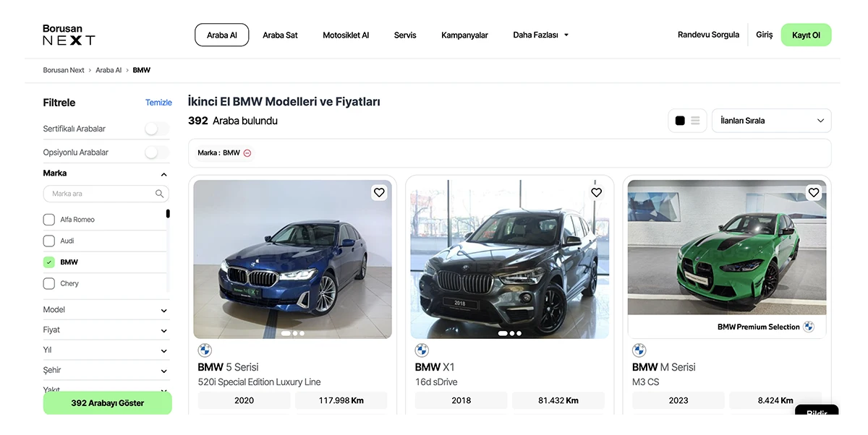Go to the Araba Sat tab
Screen dimensions: 868x435
coord(280,35)
